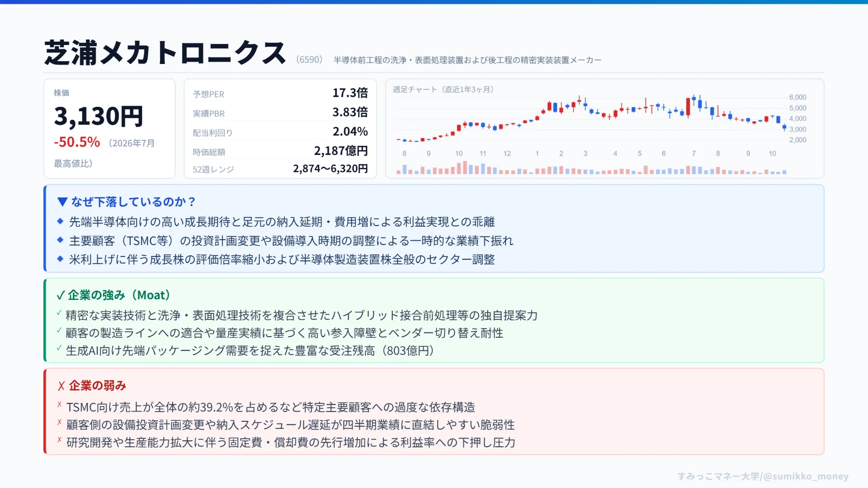Click the diamond bullet beside 主要顧客（TSMC等） line
The height and width of the screenshot is (488, 868).
click(60, 240)
